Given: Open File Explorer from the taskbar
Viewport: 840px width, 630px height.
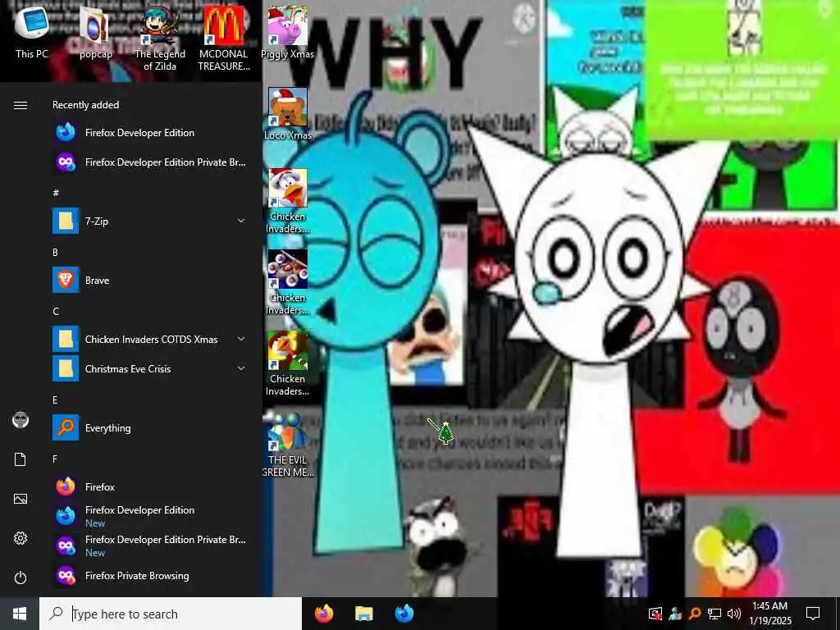Looking at the screenshot, I should tap(363, 614).
